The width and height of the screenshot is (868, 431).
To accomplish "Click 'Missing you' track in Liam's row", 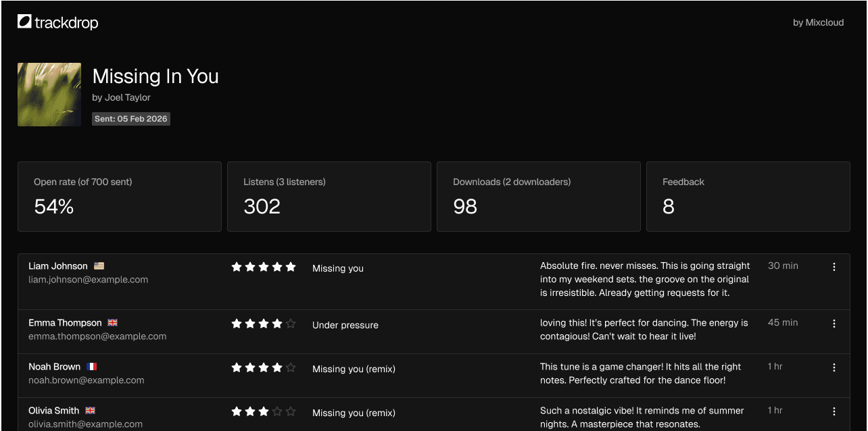I will pos(338,268).
